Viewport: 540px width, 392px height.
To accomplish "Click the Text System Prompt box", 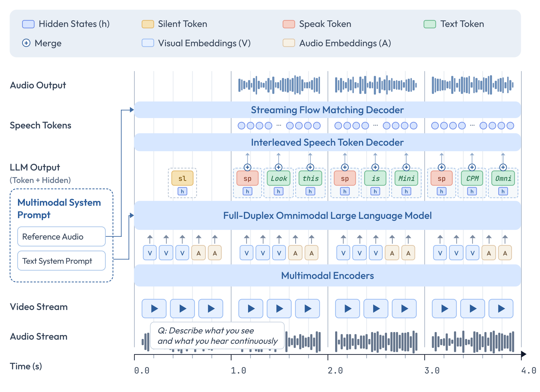I will 61,261.
